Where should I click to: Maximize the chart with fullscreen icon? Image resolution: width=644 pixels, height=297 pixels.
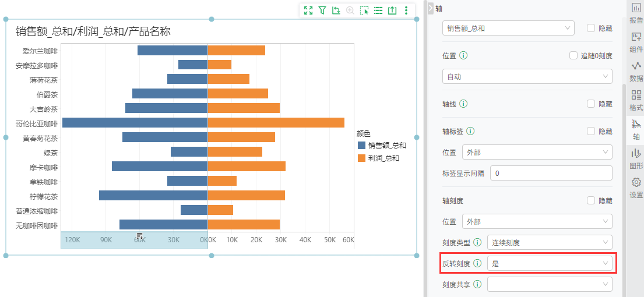(308, 10)
